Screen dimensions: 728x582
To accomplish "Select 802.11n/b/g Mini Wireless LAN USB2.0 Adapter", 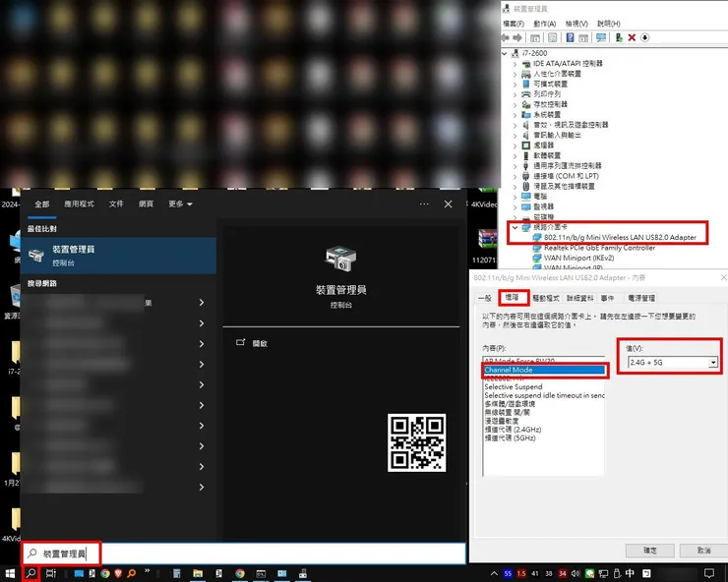I will (620, 237).
